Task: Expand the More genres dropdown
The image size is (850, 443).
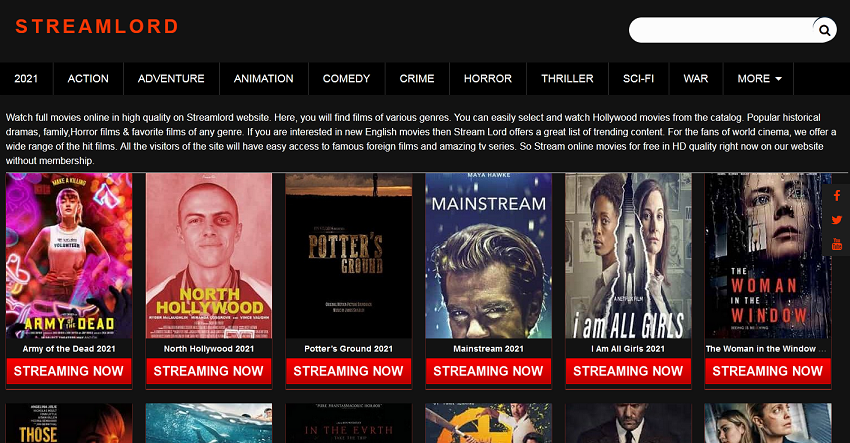Action: click(x=758, y=79)
